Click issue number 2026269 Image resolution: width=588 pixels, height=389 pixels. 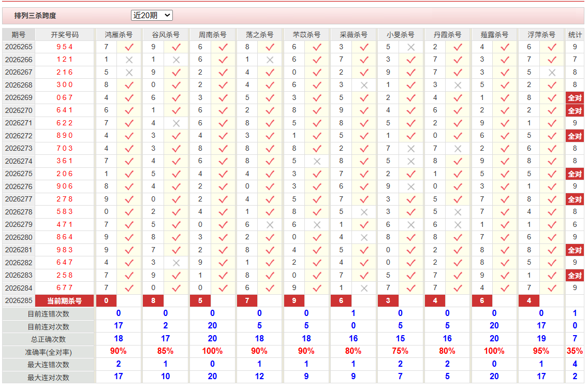(x=19, y=97)
